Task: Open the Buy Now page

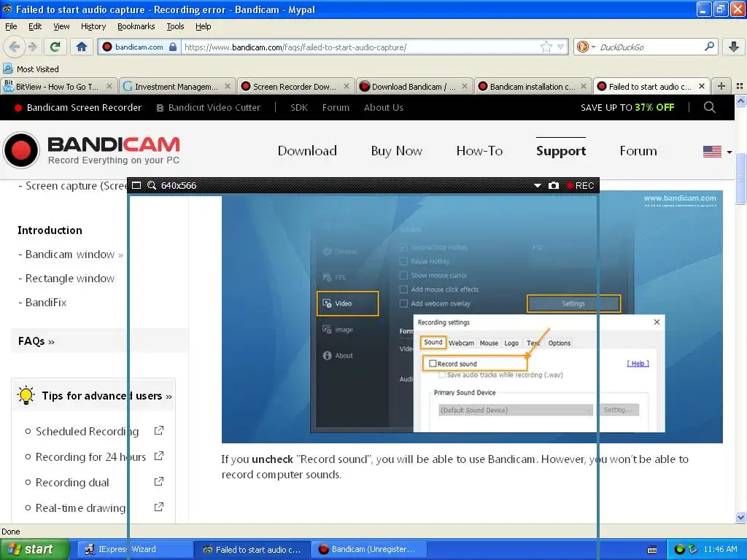Action: pos(396,151)
